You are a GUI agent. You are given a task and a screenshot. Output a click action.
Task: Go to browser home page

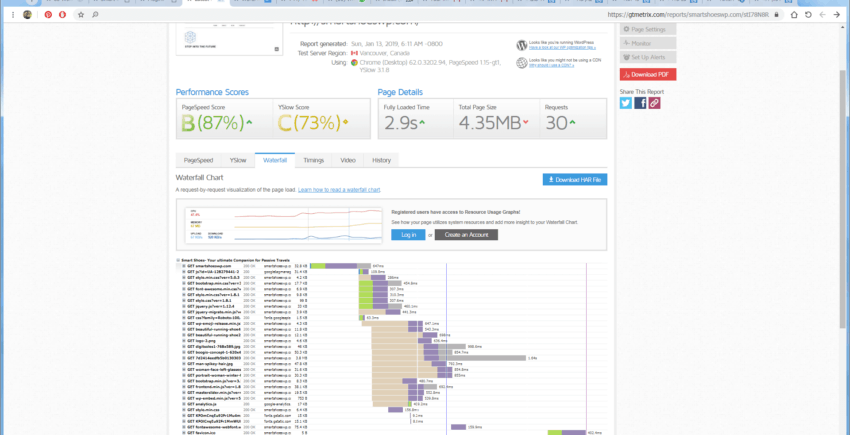tap(794, 15)
